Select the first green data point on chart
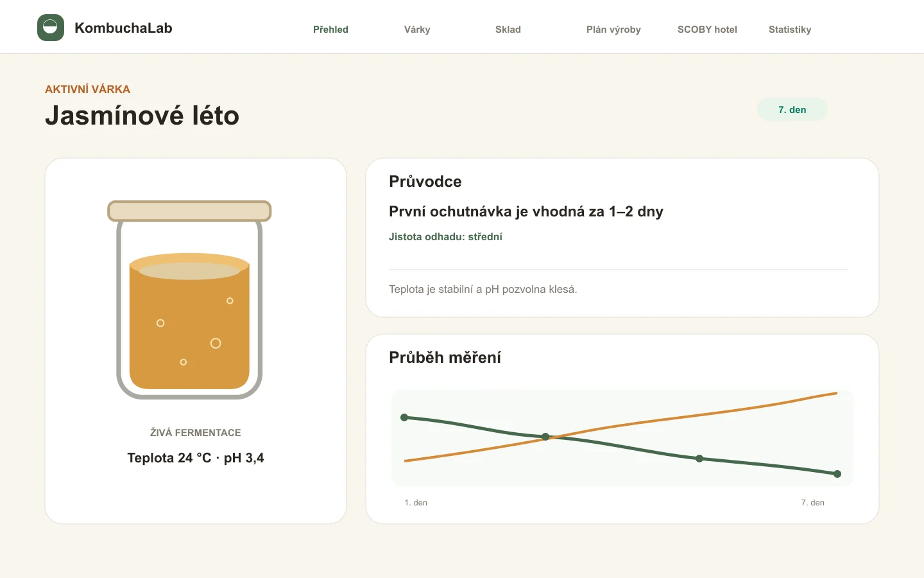The width and height of the screenshot is (924, 578). (404, 417)
